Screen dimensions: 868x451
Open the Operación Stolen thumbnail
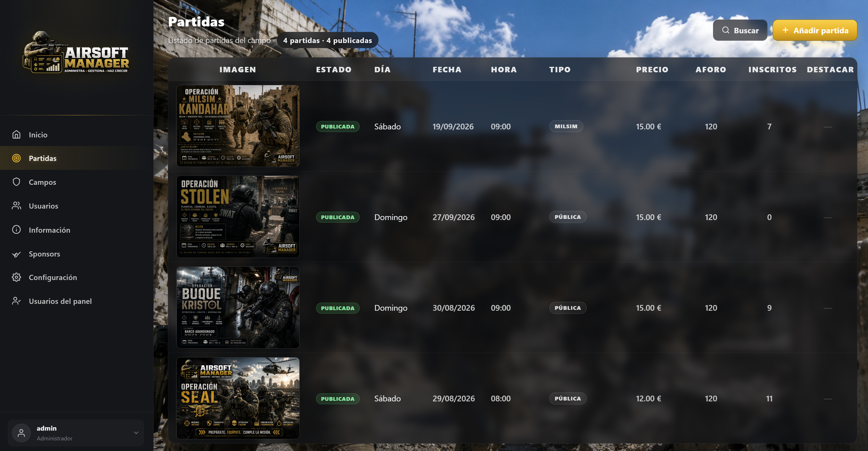(x=238, y=217)
